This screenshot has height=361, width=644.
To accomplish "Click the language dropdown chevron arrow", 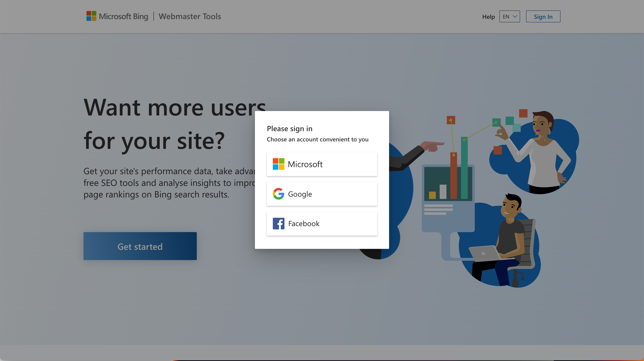I will tap(515, 17).
